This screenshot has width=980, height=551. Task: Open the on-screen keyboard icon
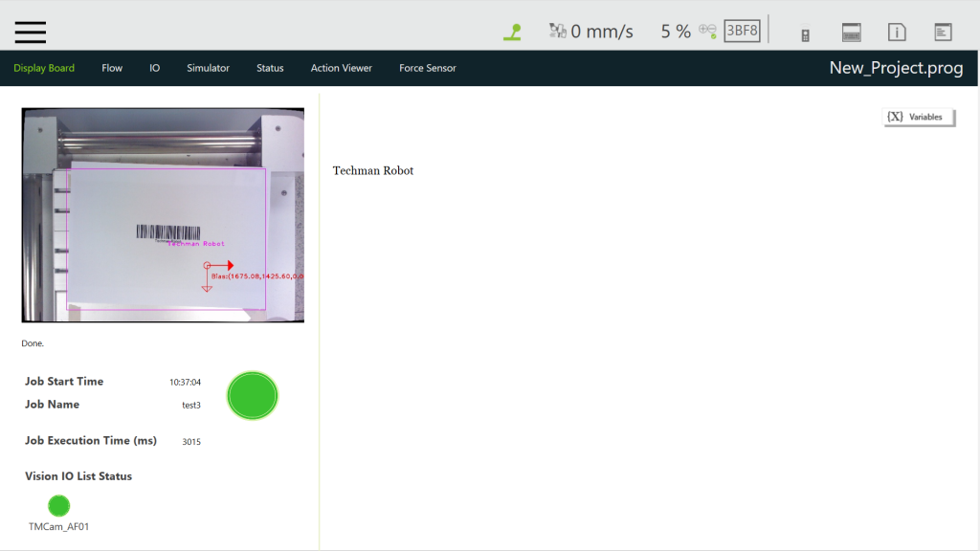pos(851,33)
